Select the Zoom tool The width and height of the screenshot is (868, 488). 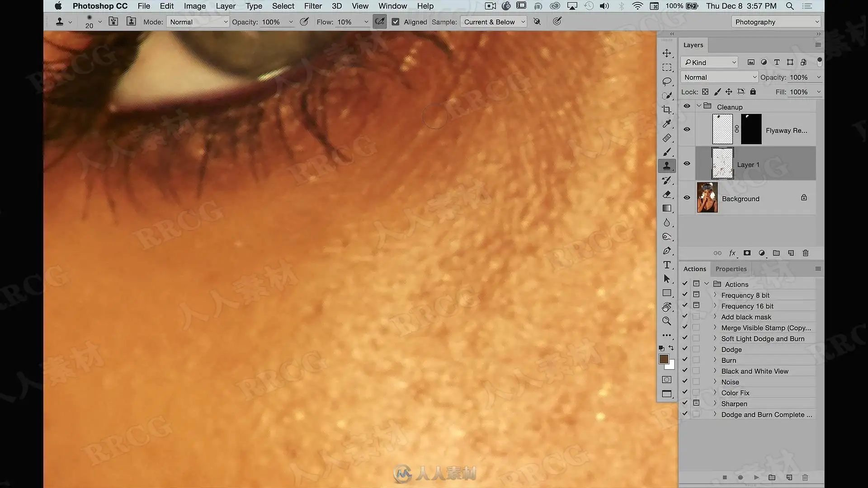coord(667,321)
